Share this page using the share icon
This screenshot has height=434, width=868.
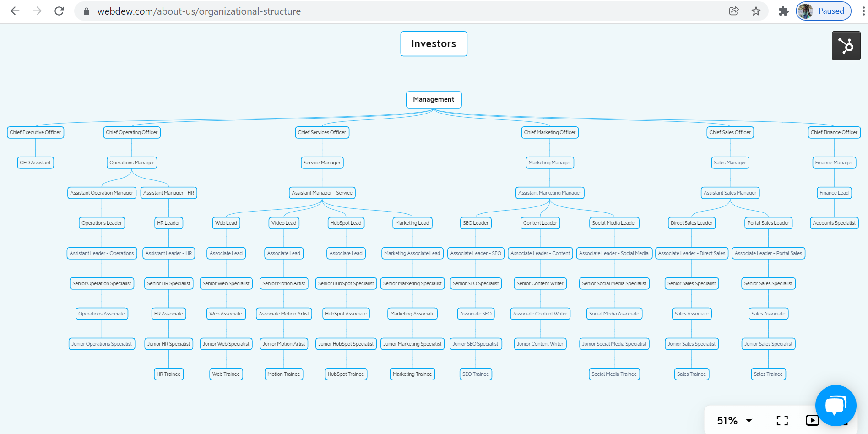[x=733, y=11]
